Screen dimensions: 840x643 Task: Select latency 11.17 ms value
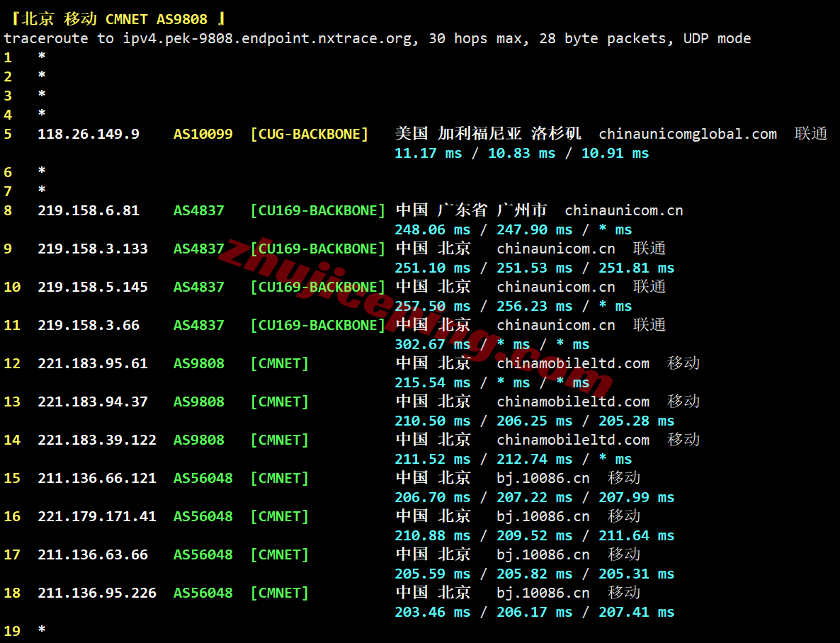coord(428,153)
